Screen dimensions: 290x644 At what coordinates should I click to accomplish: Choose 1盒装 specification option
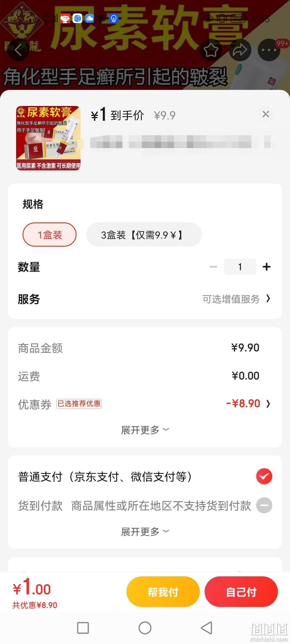pyautogui.click(x=50, y=235)
